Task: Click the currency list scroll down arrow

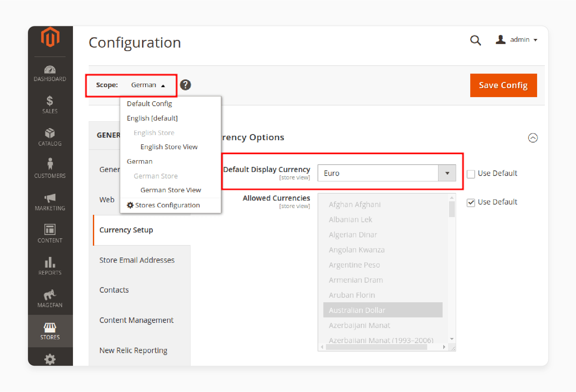Action: pos(452,339)
